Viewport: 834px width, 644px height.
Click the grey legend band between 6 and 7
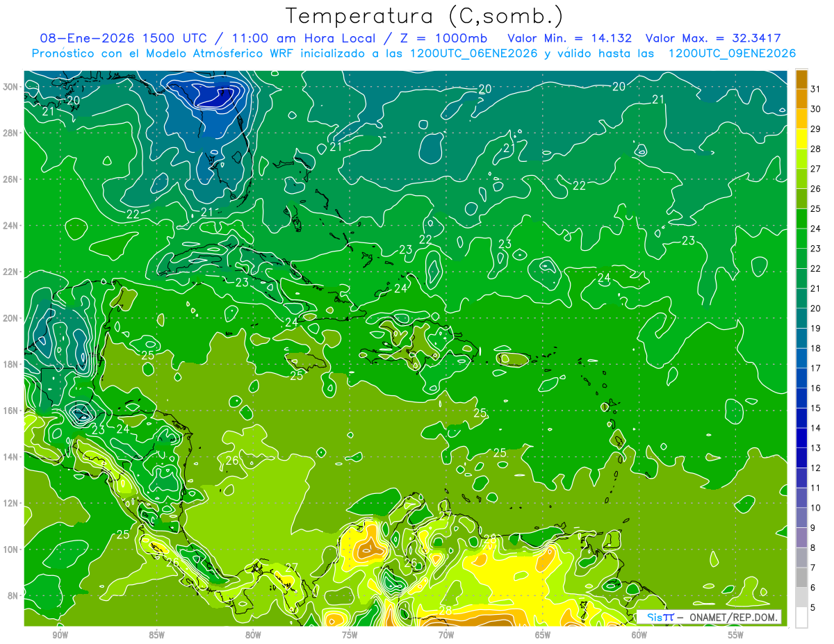(802, 577)
